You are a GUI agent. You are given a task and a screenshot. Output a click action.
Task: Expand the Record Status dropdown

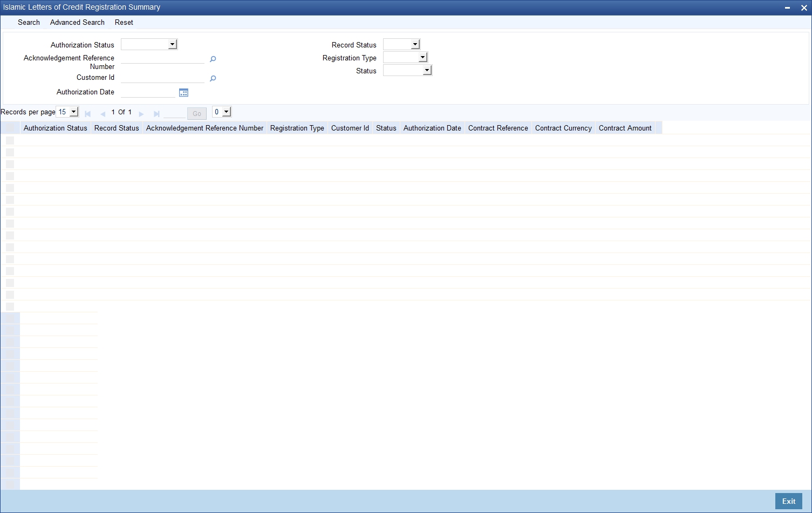(x=401, y=44)
